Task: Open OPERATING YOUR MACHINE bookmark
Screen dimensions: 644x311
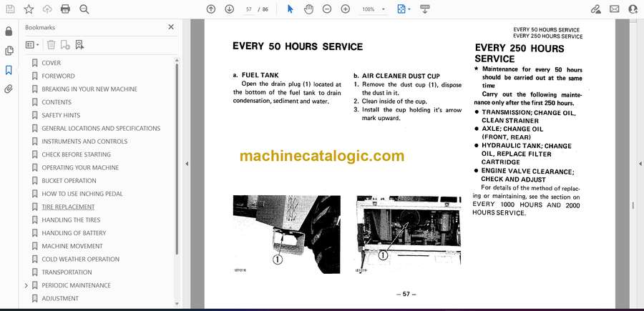Action: [x=80, y=167]
